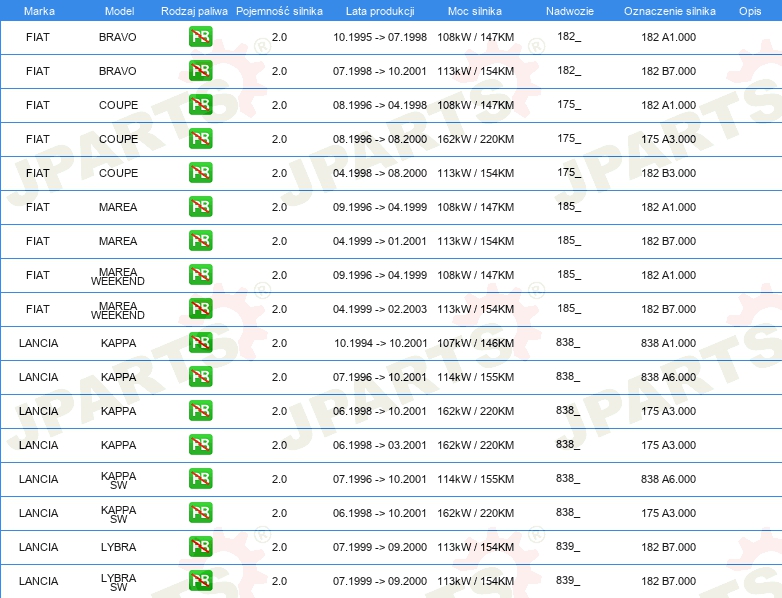Click the Model column header
The width and height of the screenshot is (782, 598).
(x=119, y=11)
